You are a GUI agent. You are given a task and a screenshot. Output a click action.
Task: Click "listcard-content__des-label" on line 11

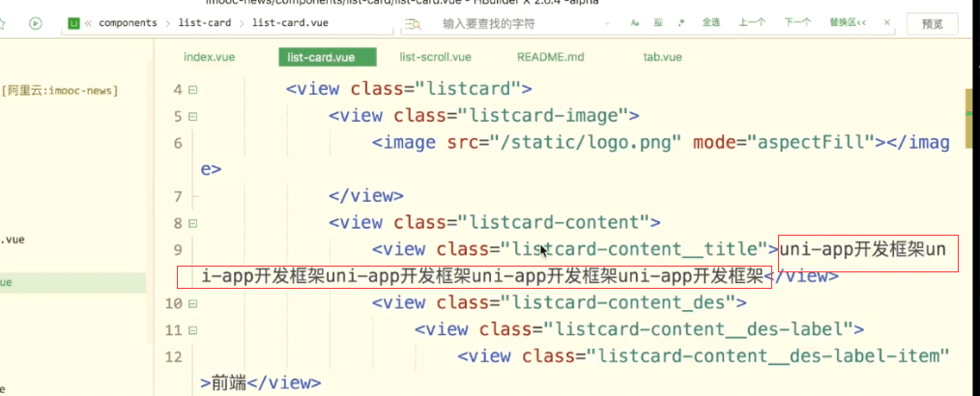[698, 329]
